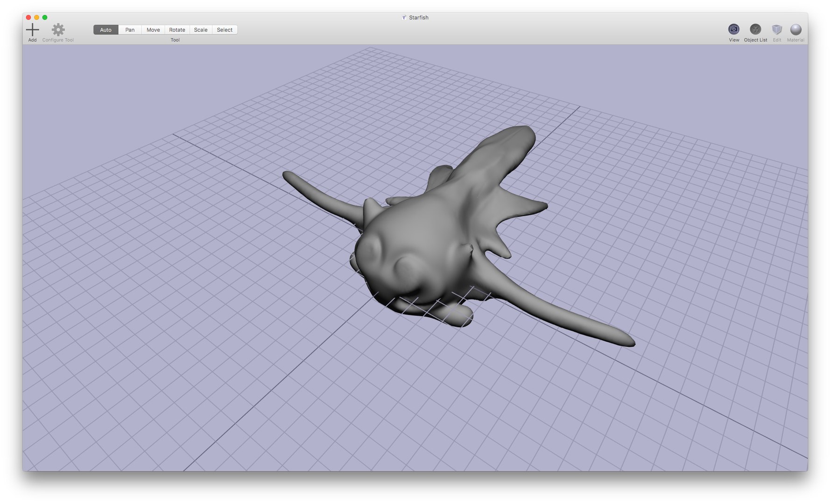Viewport: 831px width, 504px height.
Task: Close the Starfish window
Action: click(28, 17)
